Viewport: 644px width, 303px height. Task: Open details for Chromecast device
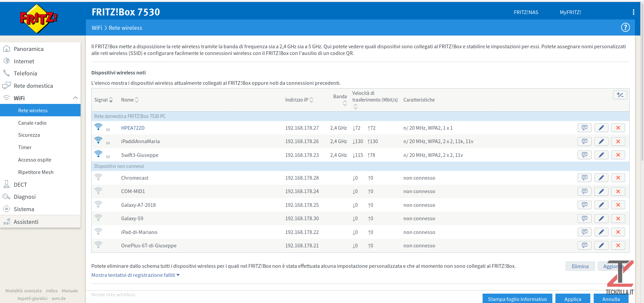[584, 178]
